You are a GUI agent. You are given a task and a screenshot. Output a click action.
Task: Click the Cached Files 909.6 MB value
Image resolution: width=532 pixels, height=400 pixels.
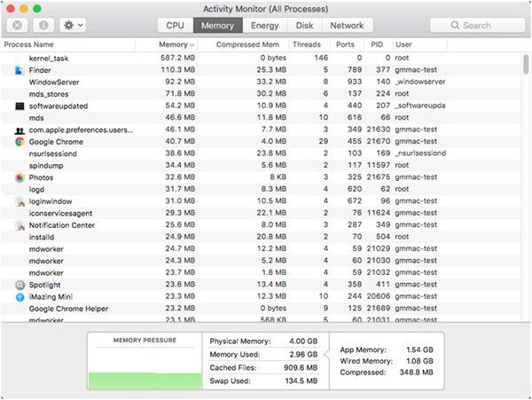pos(301,368)
